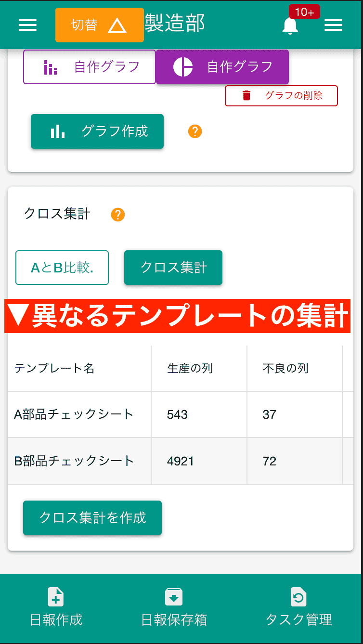The image size is (363, 644).
Task: Select the AとB比較 comparison option
Action: (x=62, y=268)
